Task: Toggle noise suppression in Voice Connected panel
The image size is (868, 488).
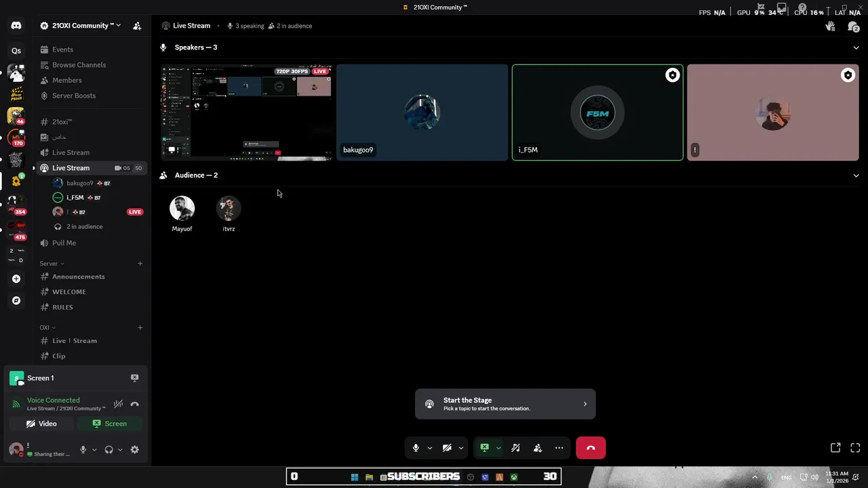Action: coord(118,404)
